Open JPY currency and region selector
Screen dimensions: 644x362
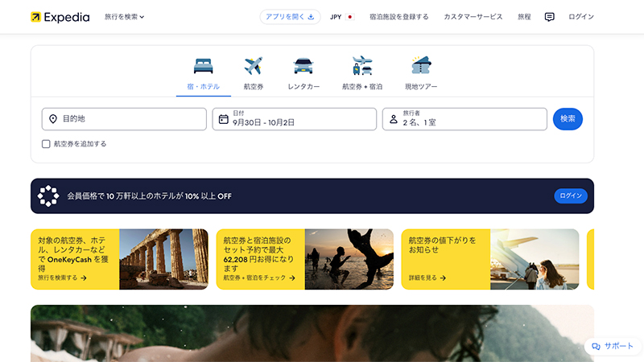[342, 17]
